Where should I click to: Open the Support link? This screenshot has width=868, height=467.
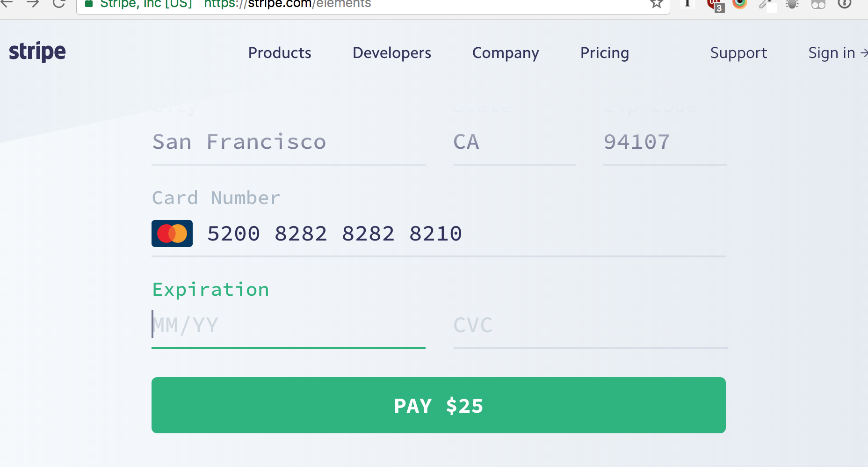coord(738,53)
